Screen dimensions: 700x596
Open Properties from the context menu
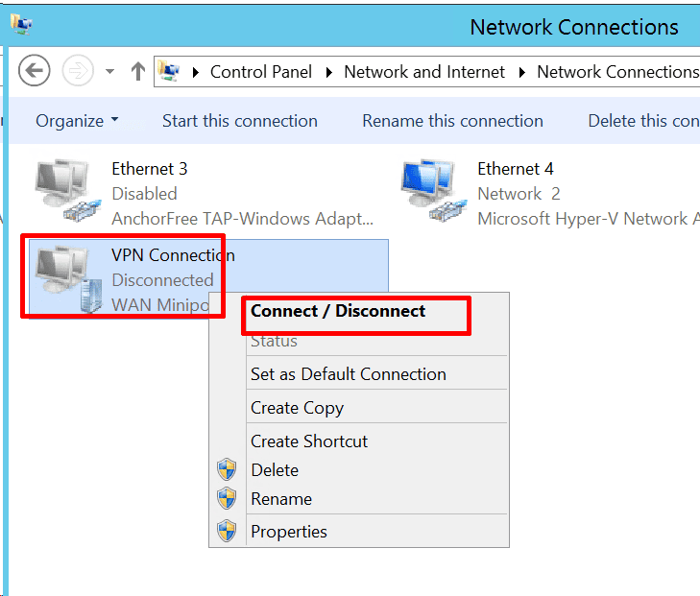(x=289, y=532)
